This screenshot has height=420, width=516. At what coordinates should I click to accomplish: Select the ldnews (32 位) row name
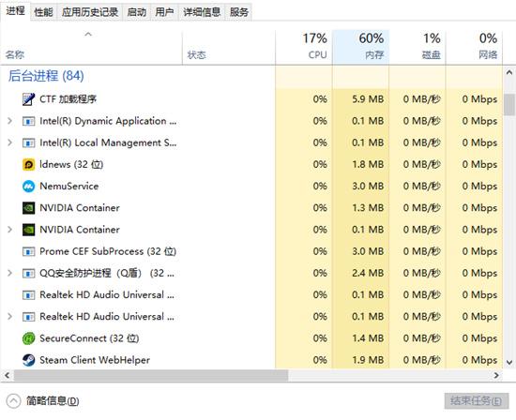coord(71,164)
